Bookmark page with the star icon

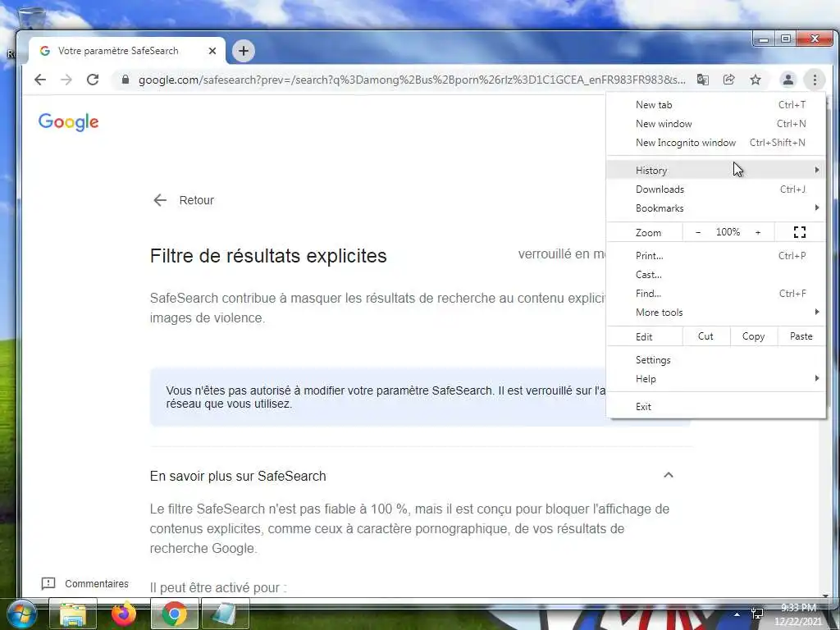(x=756, y=80)
